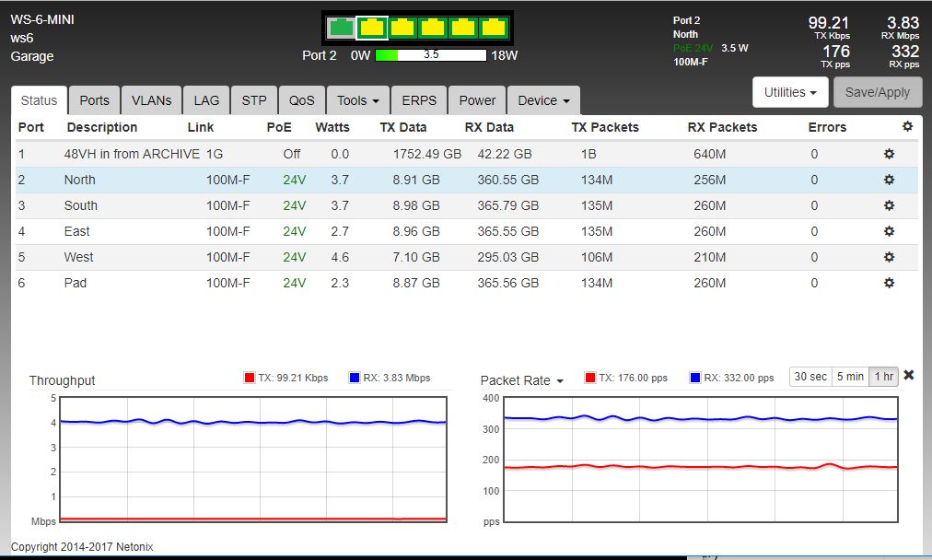Set the graph time range to 5 min
This screenshot has width=932, height=560.
(849, 377)
